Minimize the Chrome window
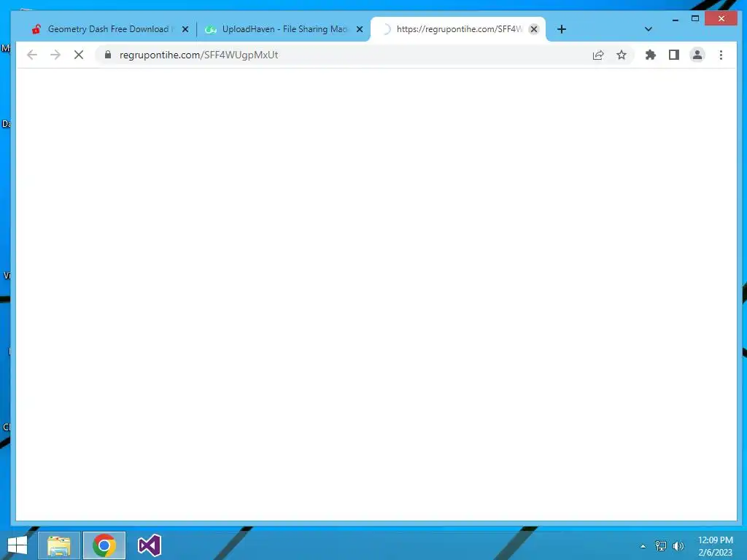 (x=675, y=19)
